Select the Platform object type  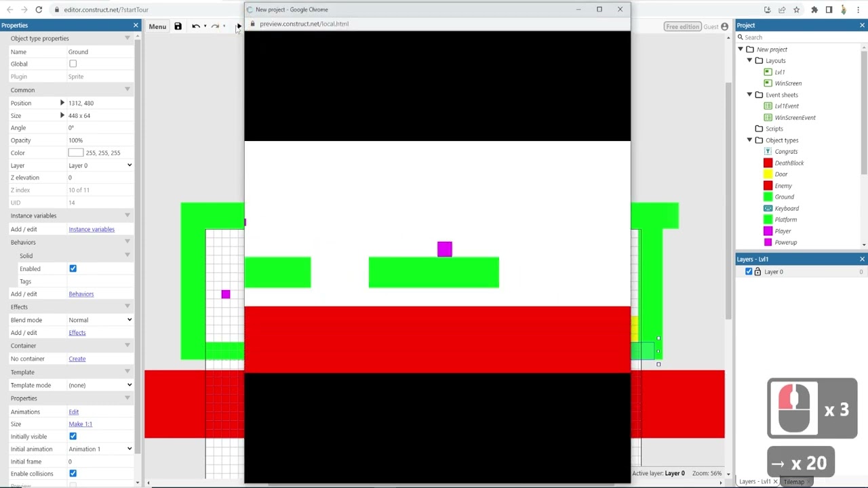(785, 220)
